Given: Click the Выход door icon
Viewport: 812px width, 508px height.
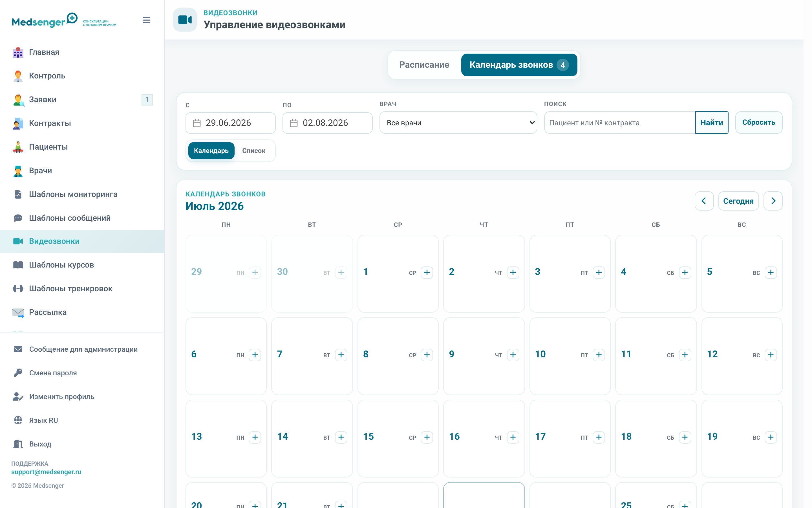Looking at the screenshot, I should pyautogui.click(x=18, y=444).
